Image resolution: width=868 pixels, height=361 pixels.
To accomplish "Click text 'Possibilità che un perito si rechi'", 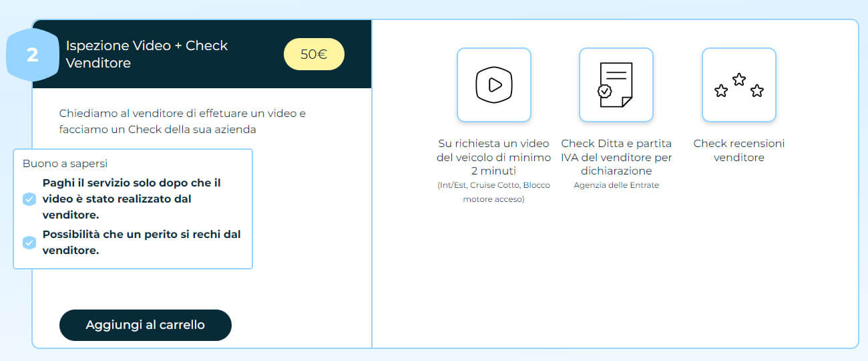I will 142,243.
